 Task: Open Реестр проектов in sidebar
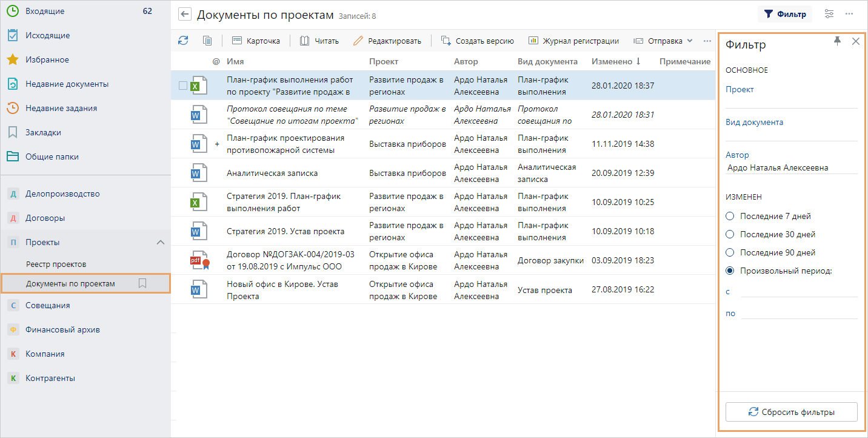pos(56,264)
